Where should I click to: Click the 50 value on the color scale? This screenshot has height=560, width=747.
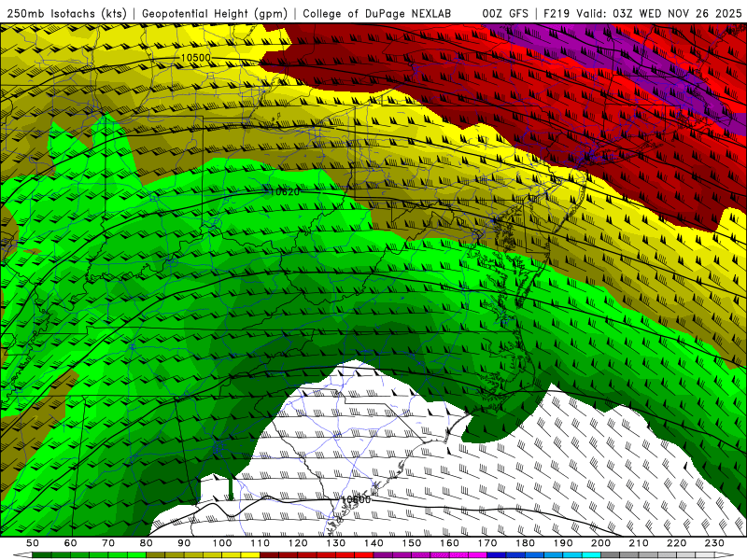click(x=33, y=543)
